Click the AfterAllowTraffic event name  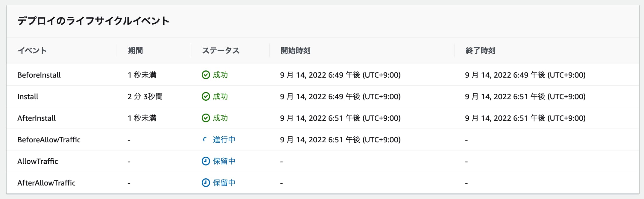[x=46, y=183]
